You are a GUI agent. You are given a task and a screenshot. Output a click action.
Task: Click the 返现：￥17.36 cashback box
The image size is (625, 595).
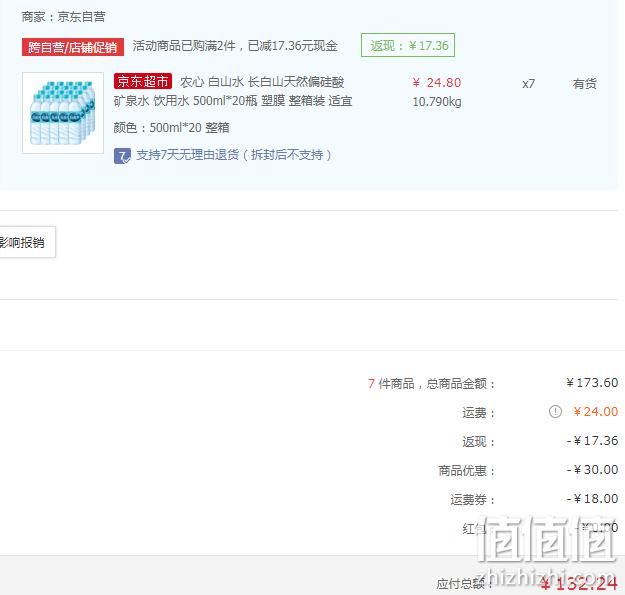tap(408, 45)
